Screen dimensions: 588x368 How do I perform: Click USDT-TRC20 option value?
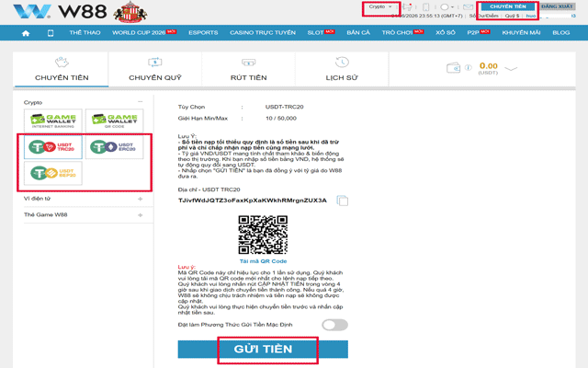284,107
